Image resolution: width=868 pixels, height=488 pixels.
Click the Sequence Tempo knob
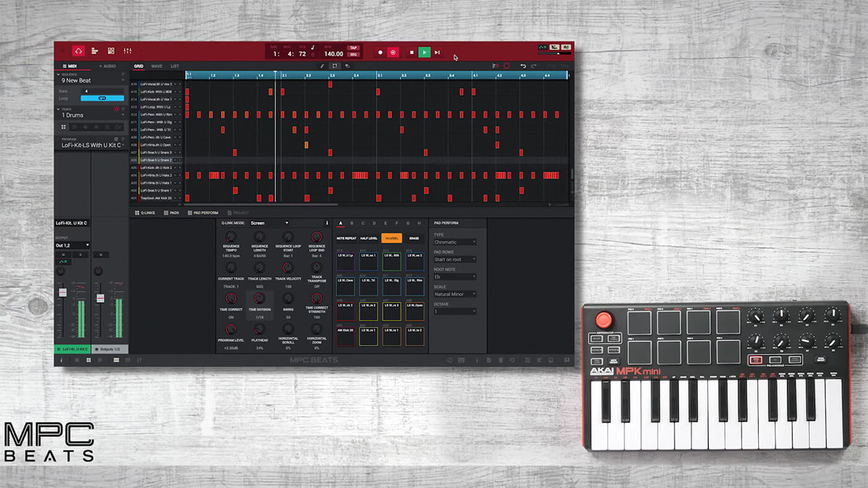point(231,237)
